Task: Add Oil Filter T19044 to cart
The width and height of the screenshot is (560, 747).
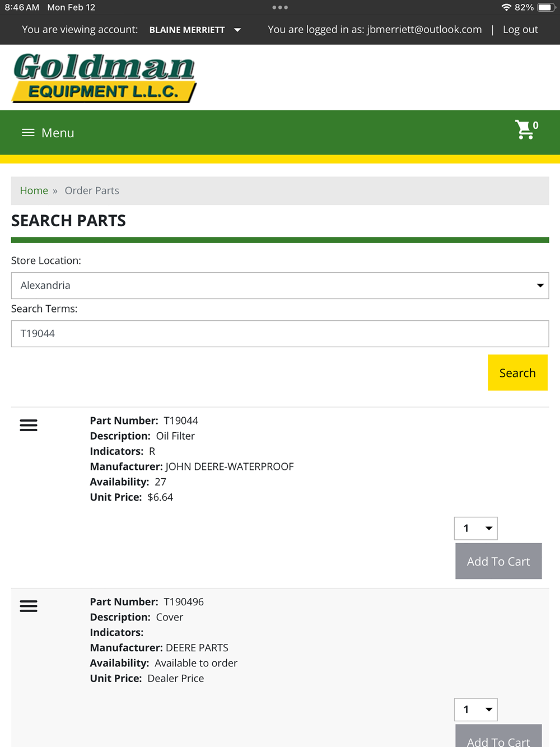Action: pos(498,561)
